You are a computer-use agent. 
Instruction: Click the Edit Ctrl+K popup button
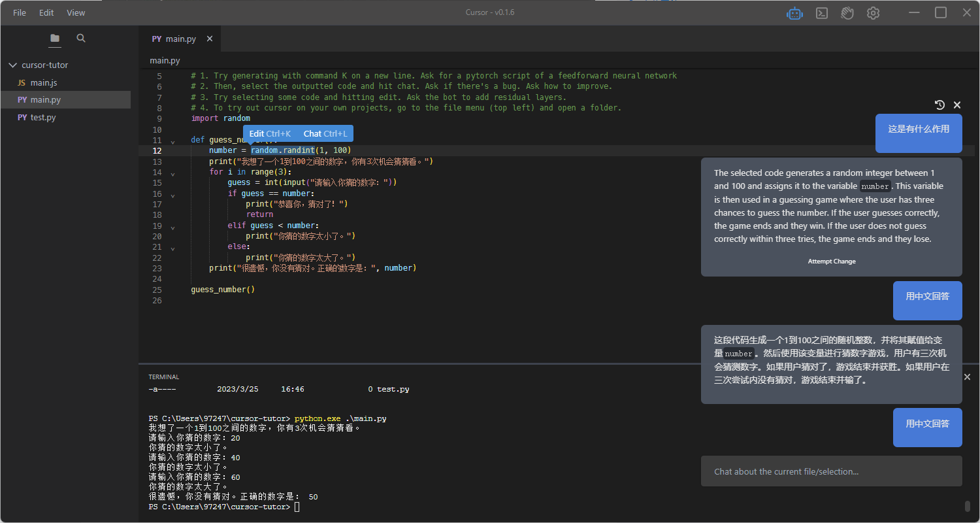click(x=270, y=134)
